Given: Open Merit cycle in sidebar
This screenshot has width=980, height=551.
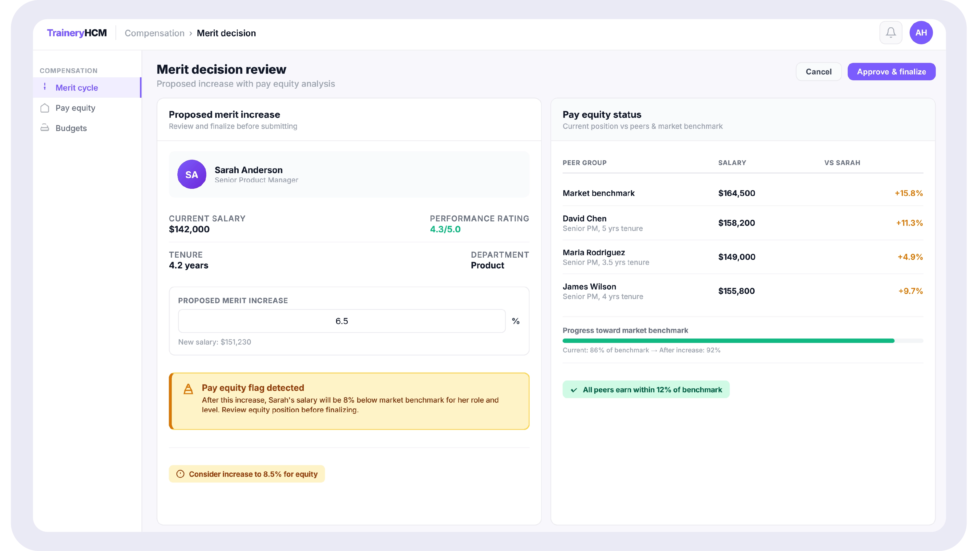Looking at the screenshot, I should tap(87, 87).
